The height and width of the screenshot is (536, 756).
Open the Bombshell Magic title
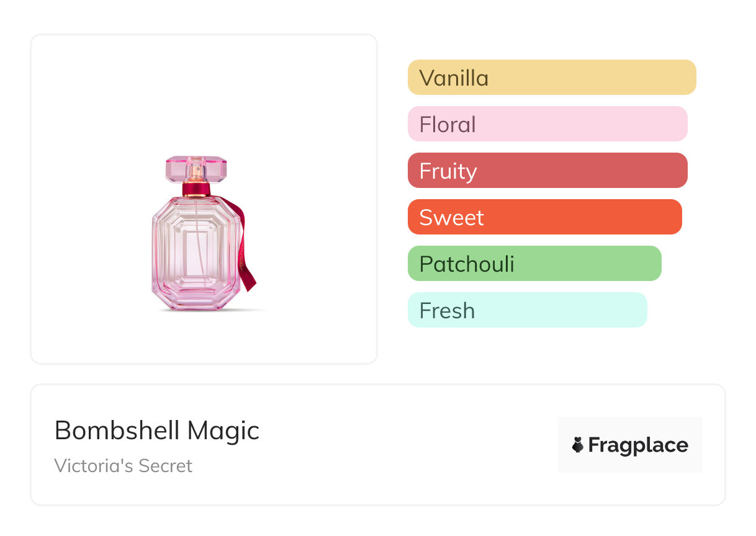pos(157,431)
